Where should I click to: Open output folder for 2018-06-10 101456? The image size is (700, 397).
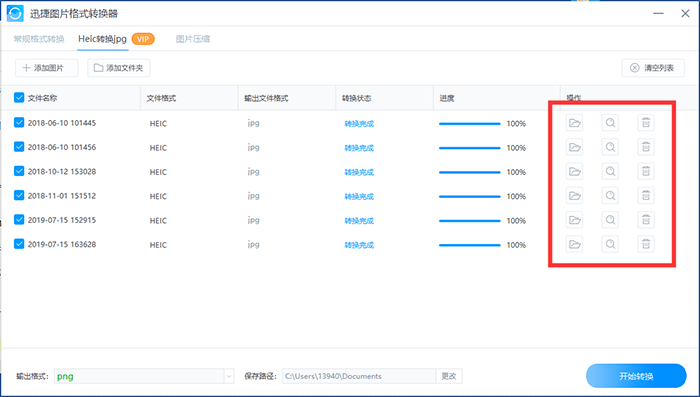coord(575,147)
